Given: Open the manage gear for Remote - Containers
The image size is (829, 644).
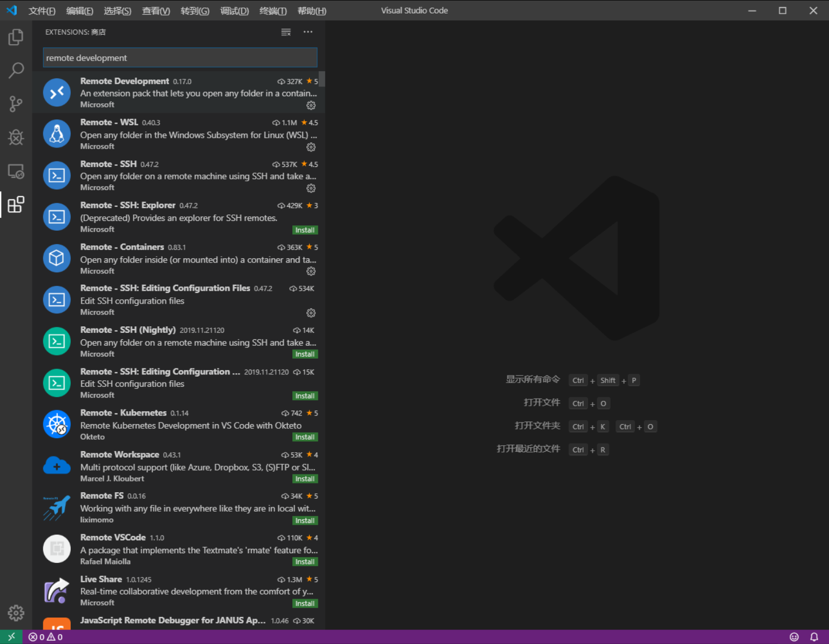Looking at the screenshot, I should [x=311, y=271].
